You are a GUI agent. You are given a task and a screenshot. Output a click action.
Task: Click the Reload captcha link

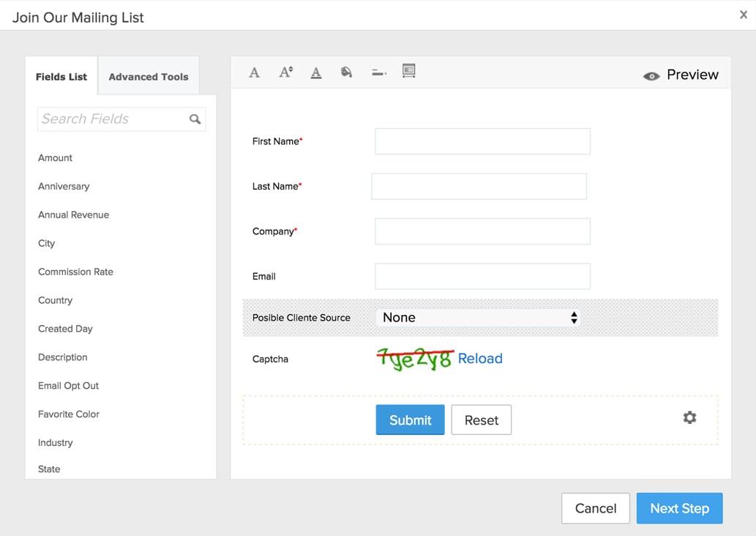[480, 358]
